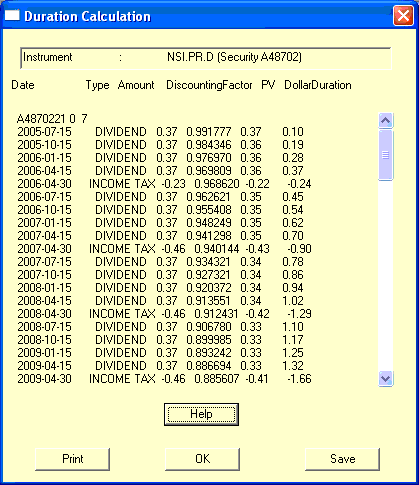Click the scrollbar up arrow
Image resolution: width=419 pixels, height=485 pixels.
pos(386,121)
